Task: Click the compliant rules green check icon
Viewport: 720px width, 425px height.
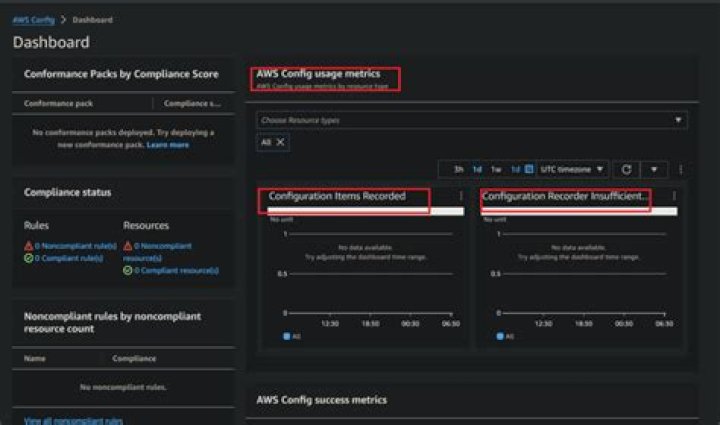Action: pos(28,258)
